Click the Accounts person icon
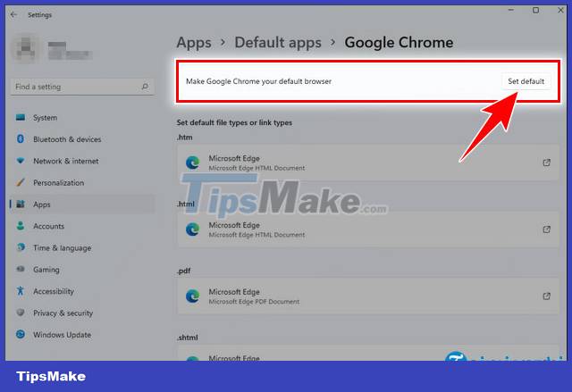The height and width of the screenshot is (392, 572). (x=21, y=226)
